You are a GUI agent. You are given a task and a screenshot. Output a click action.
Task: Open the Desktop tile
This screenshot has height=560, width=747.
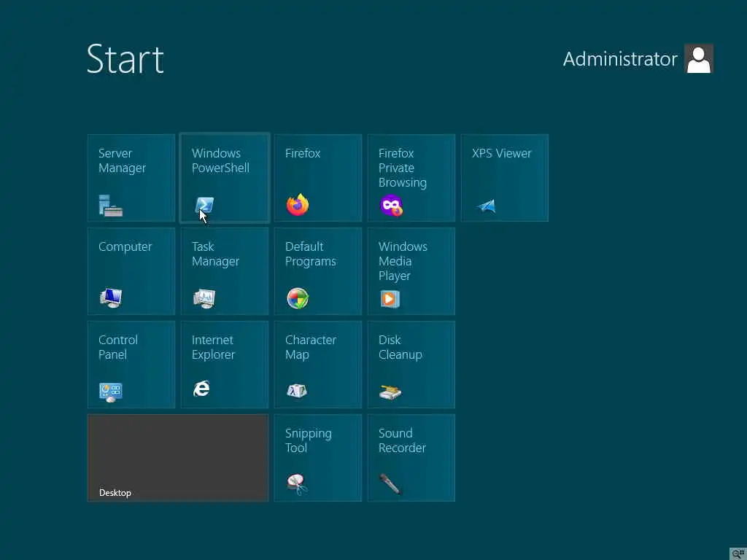point(178,458)
